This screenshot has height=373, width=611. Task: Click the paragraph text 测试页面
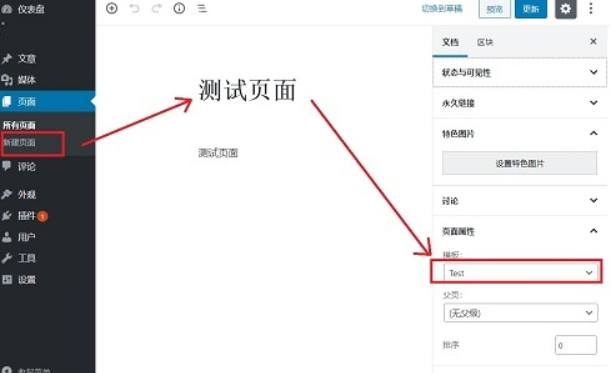(218, 153)
